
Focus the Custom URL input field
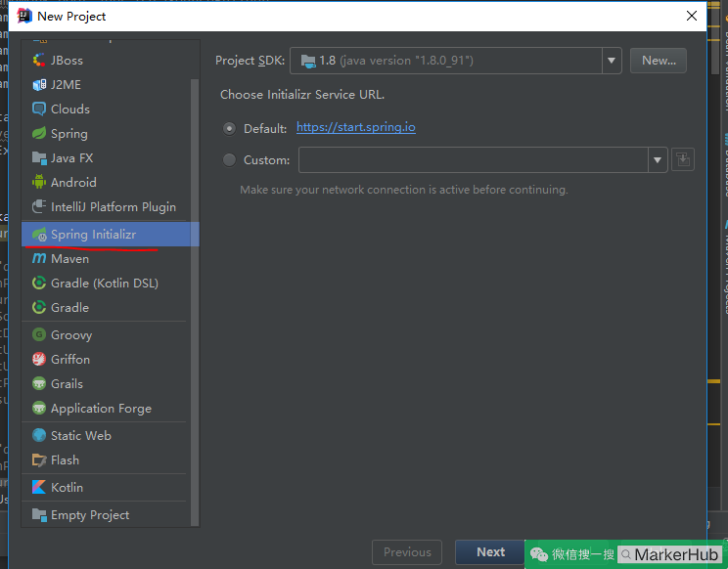[x=474, y=160]
